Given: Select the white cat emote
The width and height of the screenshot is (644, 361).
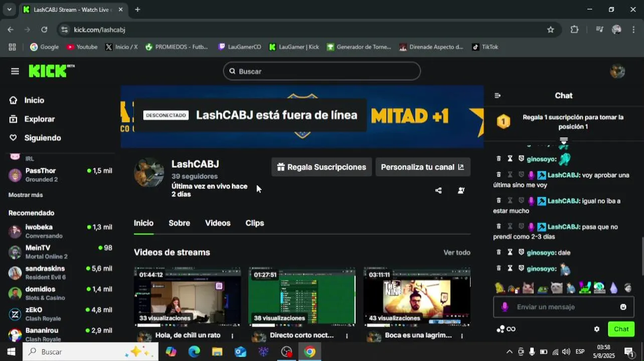Looking at the screenshot, I should click(557, 288).
